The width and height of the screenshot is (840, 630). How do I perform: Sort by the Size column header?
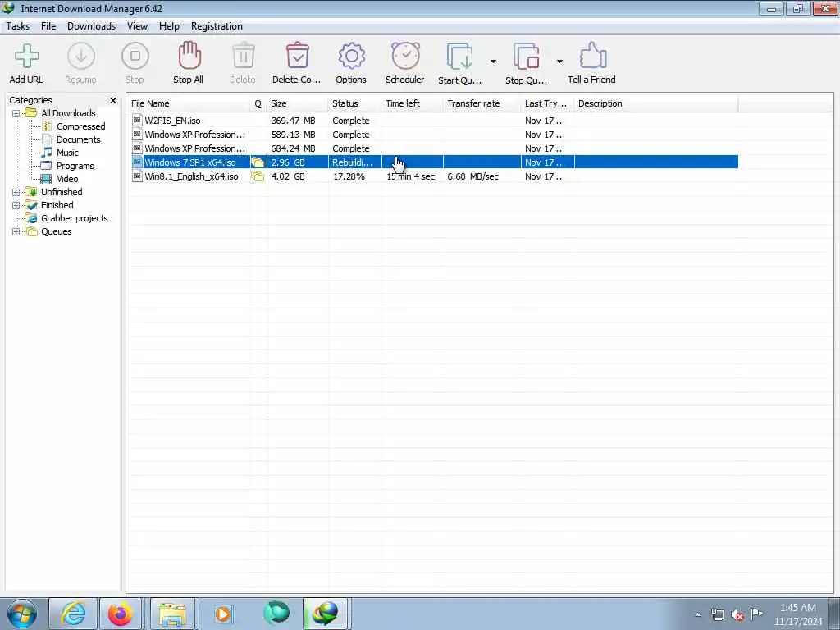pyautogui.click(x=297, y=103)
